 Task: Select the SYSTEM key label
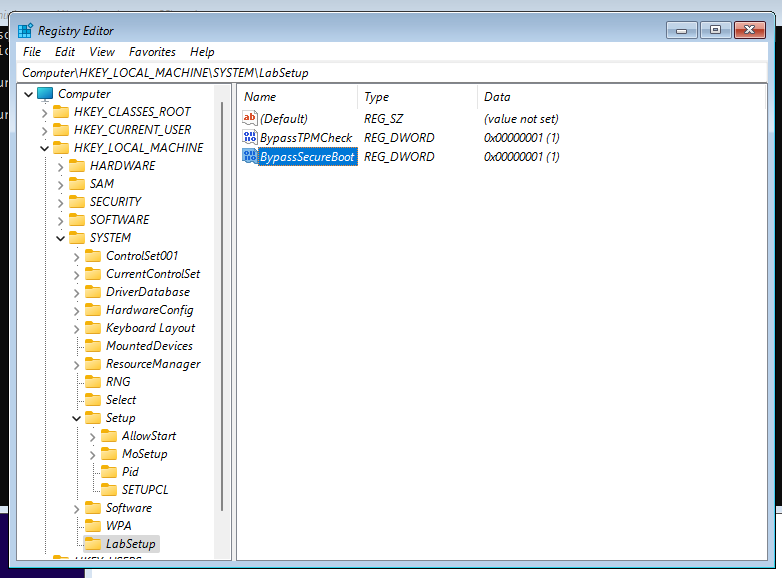(x=110, y=238)
